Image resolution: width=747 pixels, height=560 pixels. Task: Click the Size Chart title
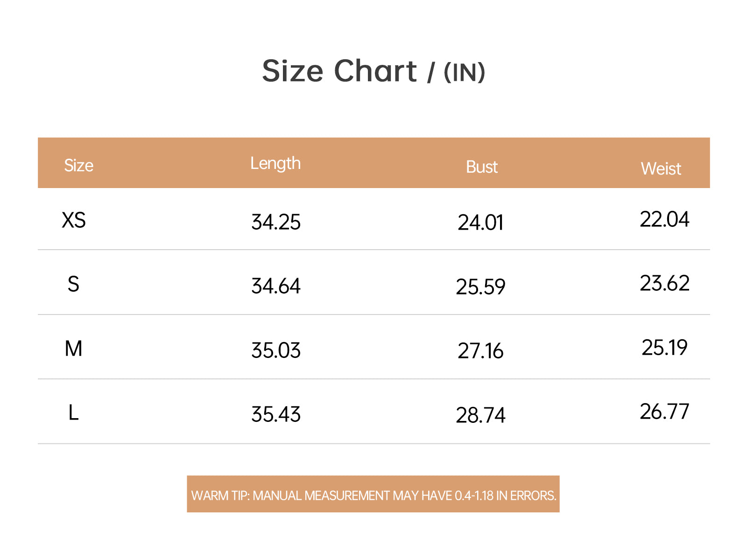(x=373, y=71)
